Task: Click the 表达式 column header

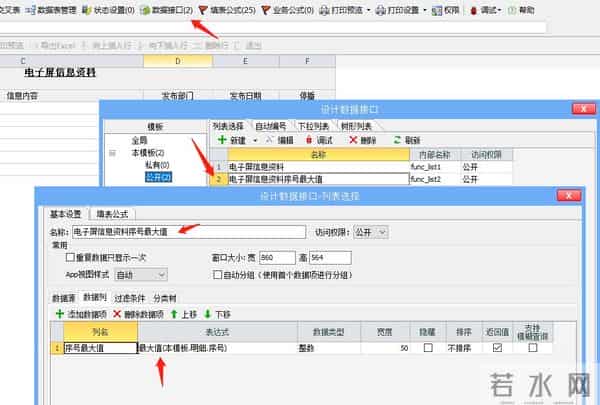Action: 217,332
